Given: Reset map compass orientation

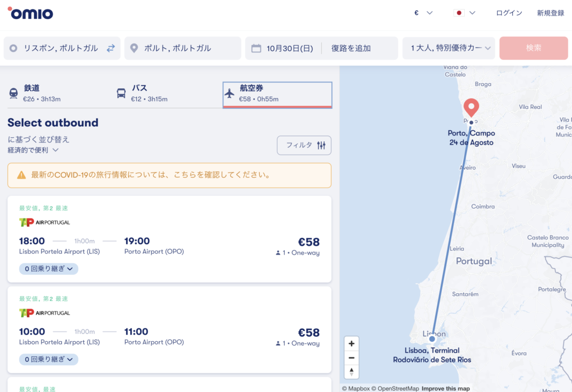Looking at the screenshot, I should pyautogui.click(x=351, y=371).
